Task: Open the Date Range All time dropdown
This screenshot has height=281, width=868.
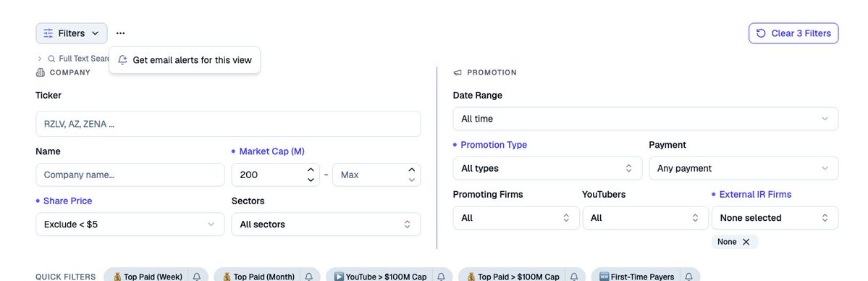Action: [x=646, y=119]
